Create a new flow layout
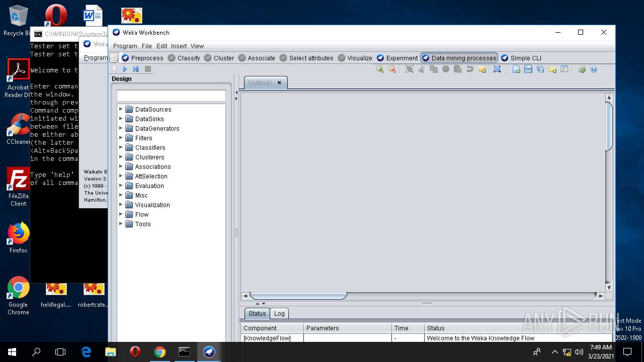The width and height of the screenshot is (644, 362). [516, 69]
